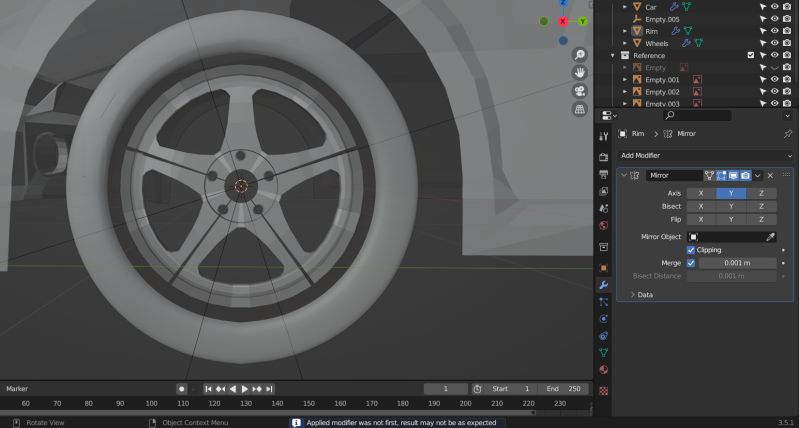Click the Rim modifier wrench icon in outliner
799x428 pixels.
click(x=676, y=31)
